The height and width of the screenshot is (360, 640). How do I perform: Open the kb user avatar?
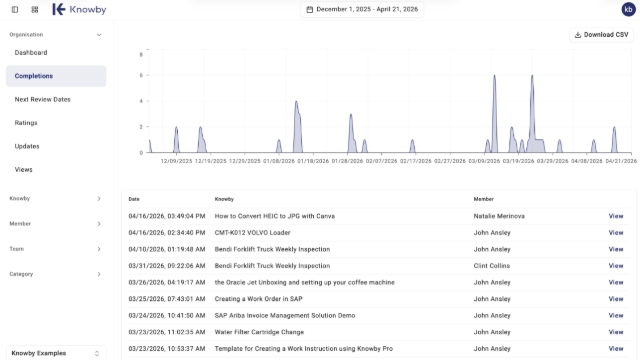(629, 9)
